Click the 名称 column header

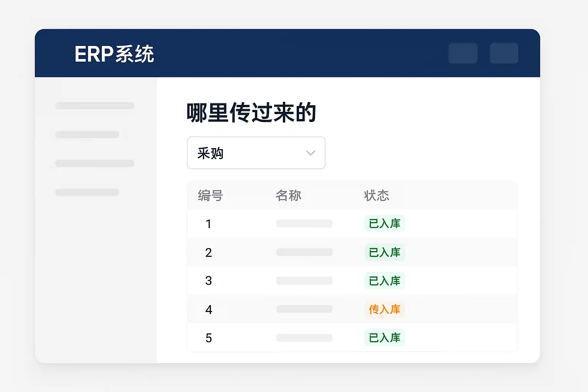point(288,196)
